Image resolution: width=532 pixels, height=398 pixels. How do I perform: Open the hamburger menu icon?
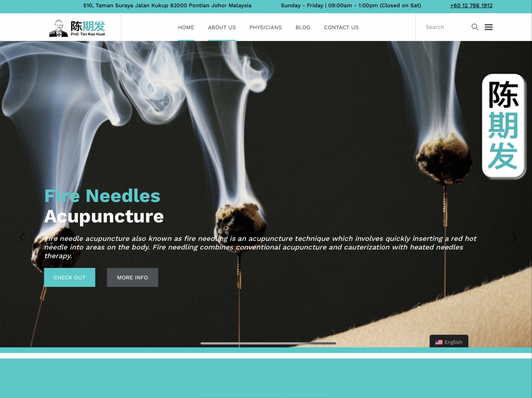pos(489,27)
